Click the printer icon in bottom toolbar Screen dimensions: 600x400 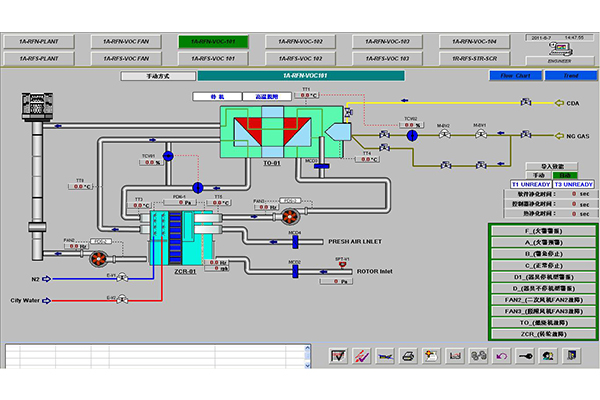pyautogui.click(x=408, y=355)
